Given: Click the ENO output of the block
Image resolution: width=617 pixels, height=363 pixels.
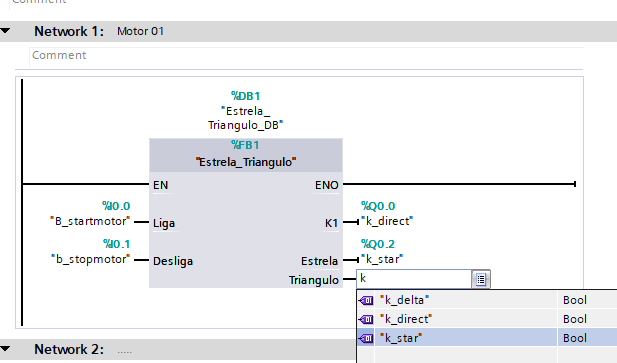Looking at the screenshot, I should 327,185.
